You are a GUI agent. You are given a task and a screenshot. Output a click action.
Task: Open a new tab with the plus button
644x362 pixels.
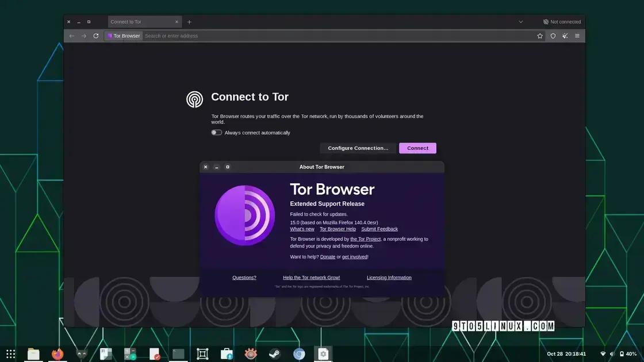tap(189, 21)
